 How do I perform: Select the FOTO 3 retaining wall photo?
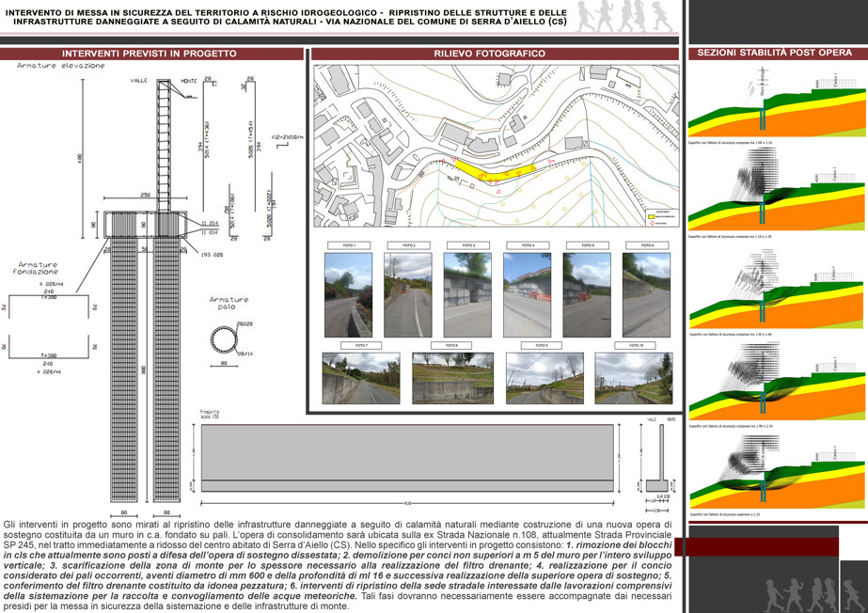click(x=467, y=295)
